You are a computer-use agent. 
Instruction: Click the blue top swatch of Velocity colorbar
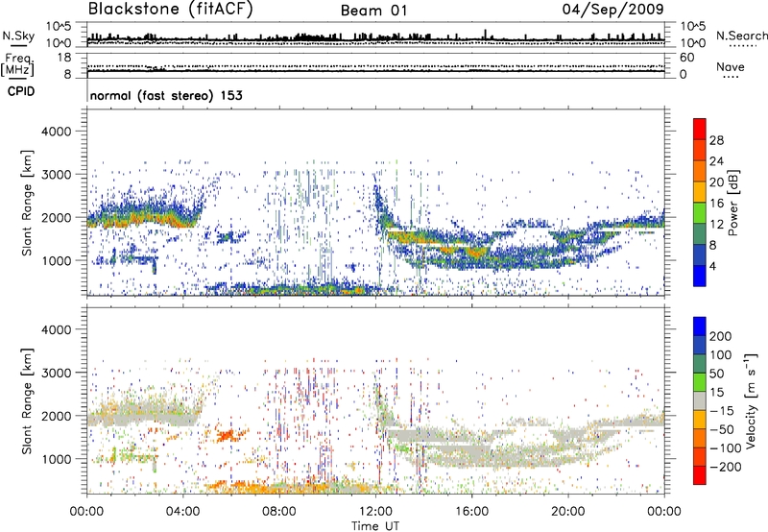(x=700, y=326)
